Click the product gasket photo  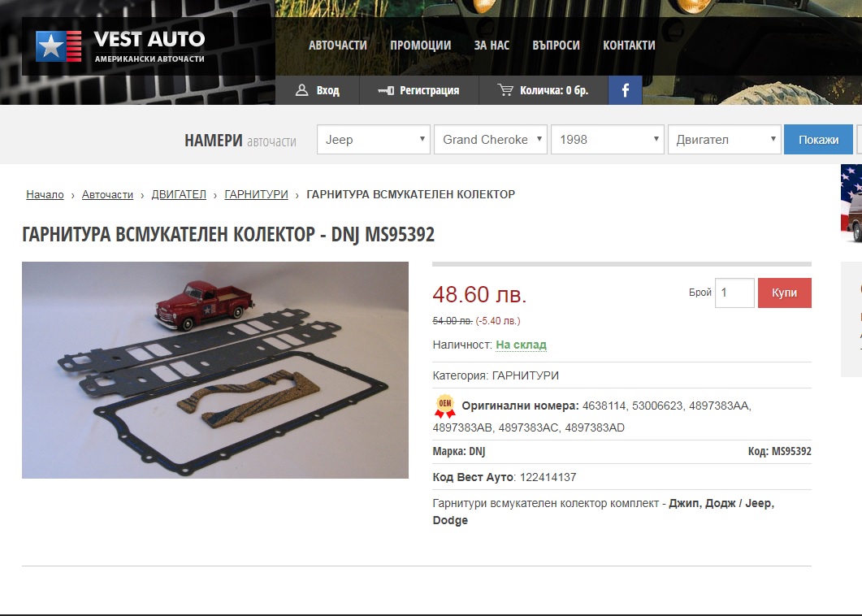click(215, 370)
